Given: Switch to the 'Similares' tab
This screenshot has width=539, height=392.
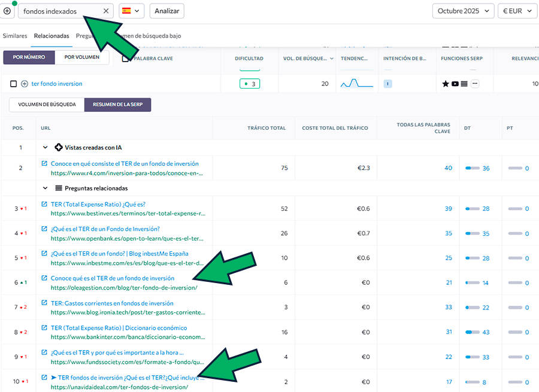Looking at the screenshot, I should (15, 36).
